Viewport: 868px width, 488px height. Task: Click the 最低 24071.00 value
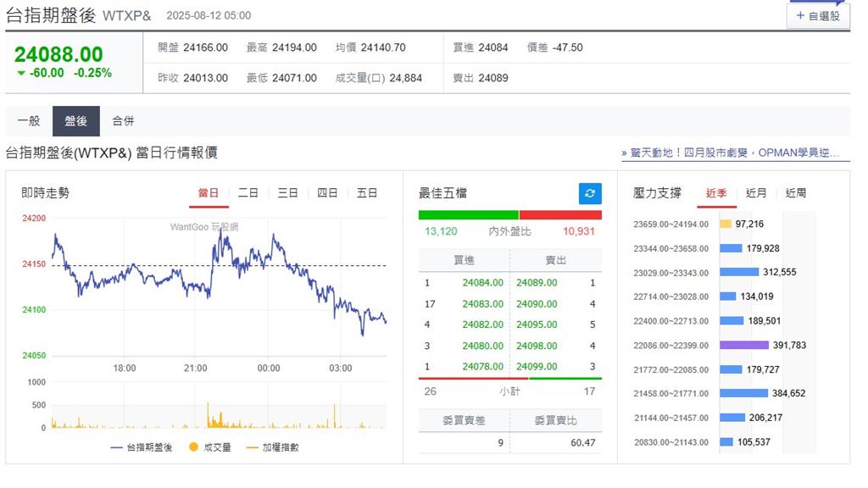pyautogui.click(x=294, y=78)
